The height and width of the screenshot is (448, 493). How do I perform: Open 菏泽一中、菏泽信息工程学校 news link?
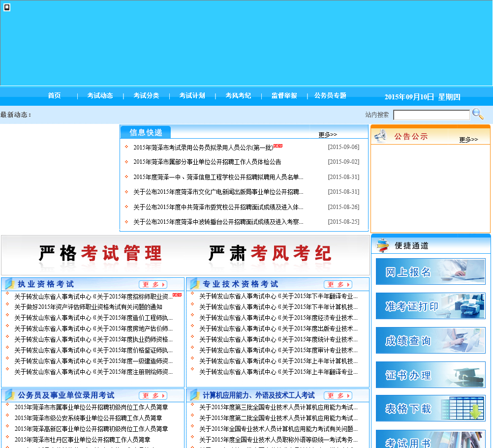[218, 177]
